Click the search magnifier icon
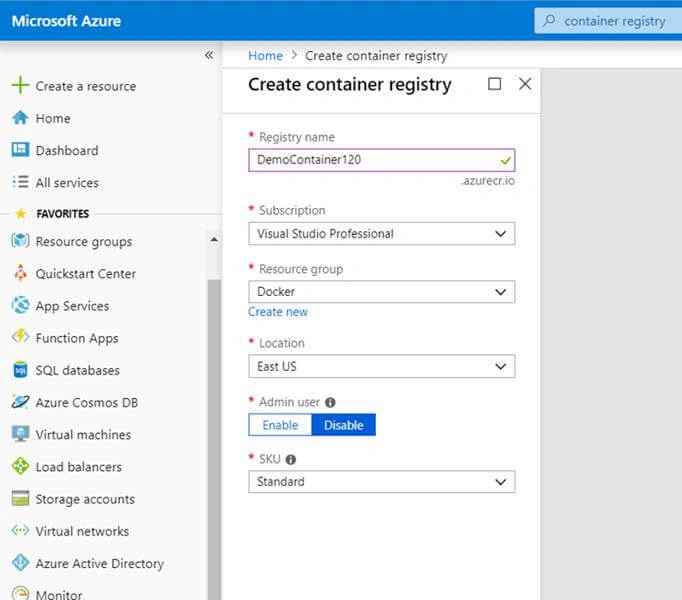 pos(549,20)
